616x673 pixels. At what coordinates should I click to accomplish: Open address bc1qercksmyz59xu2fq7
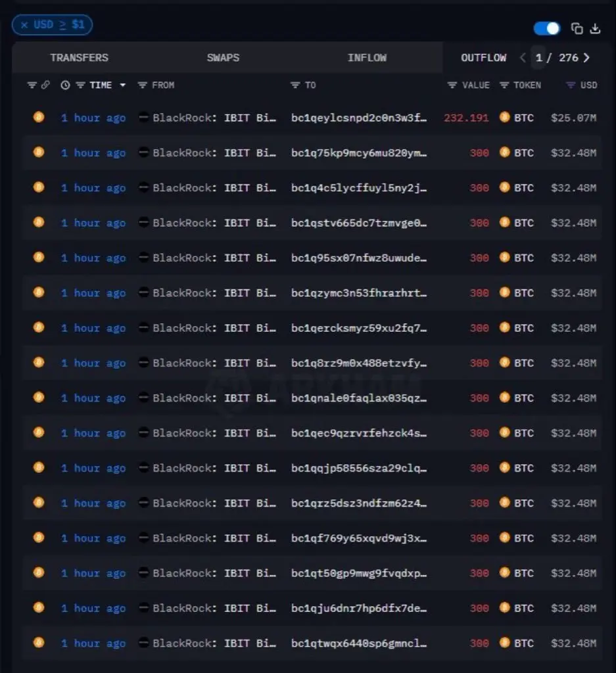359,328
